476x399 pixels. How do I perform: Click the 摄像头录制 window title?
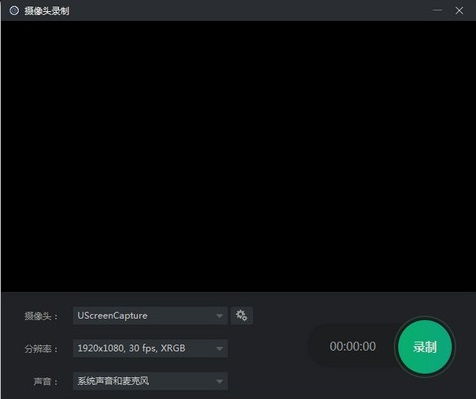(47, 11)
